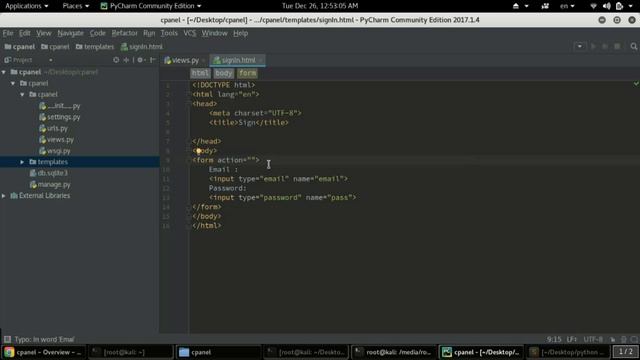Open the Navigate menu
The image size is (640, 360).
click(x=70, y=33)
